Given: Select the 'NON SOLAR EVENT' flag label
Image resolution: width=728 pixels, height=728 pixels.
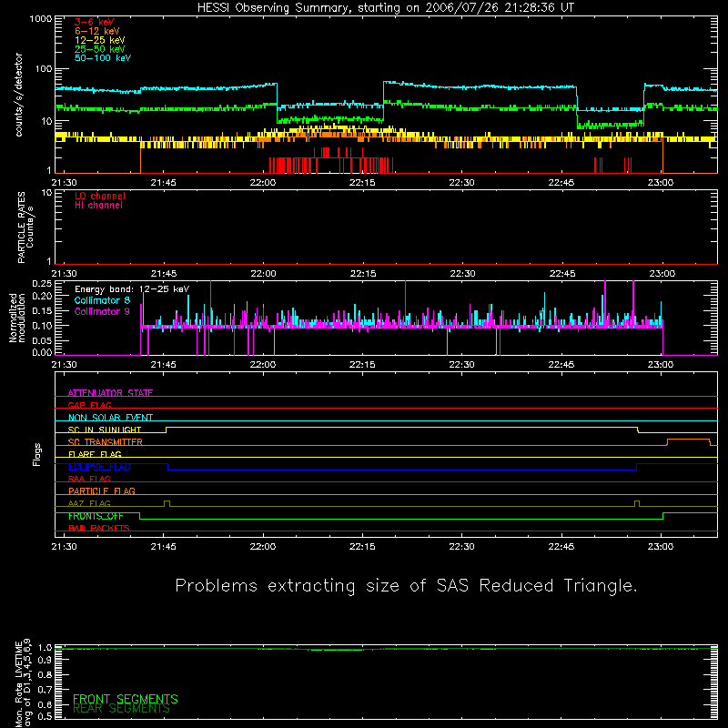Looking at the screenshot, I should point(110,418).
